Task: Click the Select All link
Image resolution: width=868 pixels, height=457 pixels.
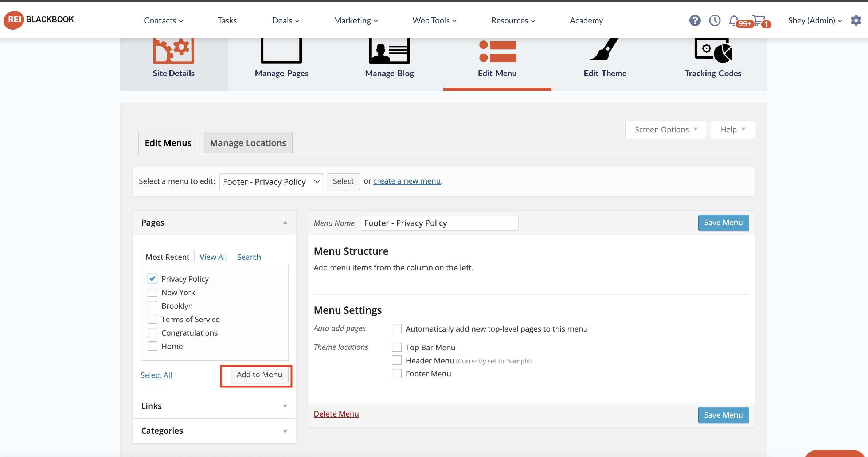Action: pyautogui.click(x=156, y=375)
